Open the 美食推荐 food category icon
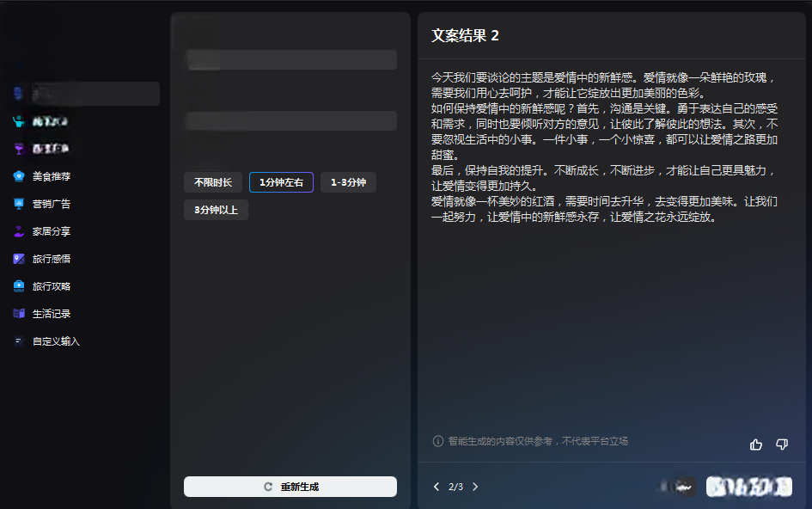This screenshot has width=812, height=509. (19, 176)
